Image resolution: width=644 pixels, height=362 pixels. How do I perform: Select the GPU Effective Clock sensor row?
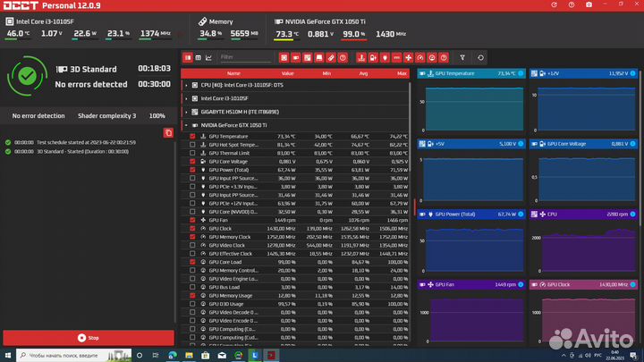point(295,254)
